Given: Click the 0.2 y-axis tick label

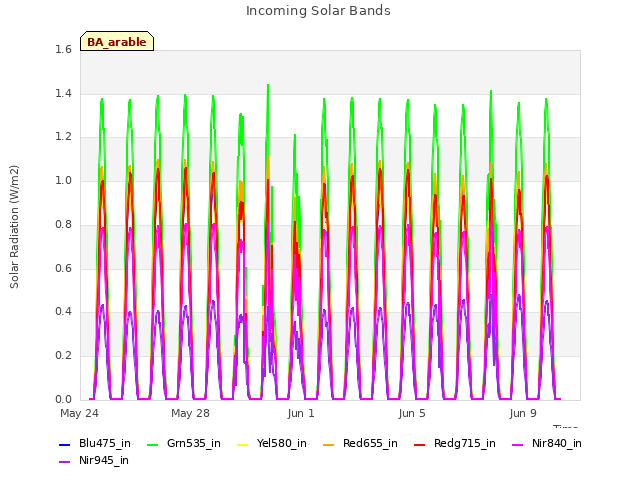Looking at the screenshot, I should [x=63, y=356].
